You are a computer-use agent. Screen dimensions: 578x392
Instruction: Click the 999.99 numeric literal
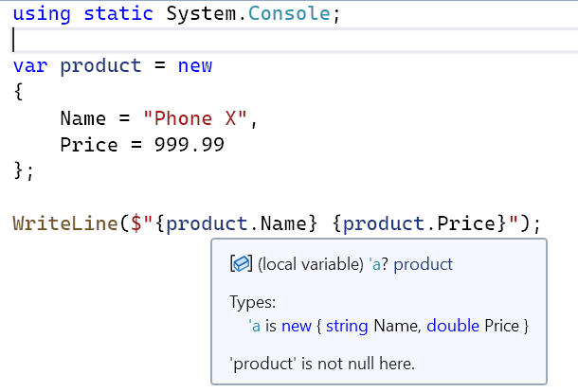(x=190, y=145)
